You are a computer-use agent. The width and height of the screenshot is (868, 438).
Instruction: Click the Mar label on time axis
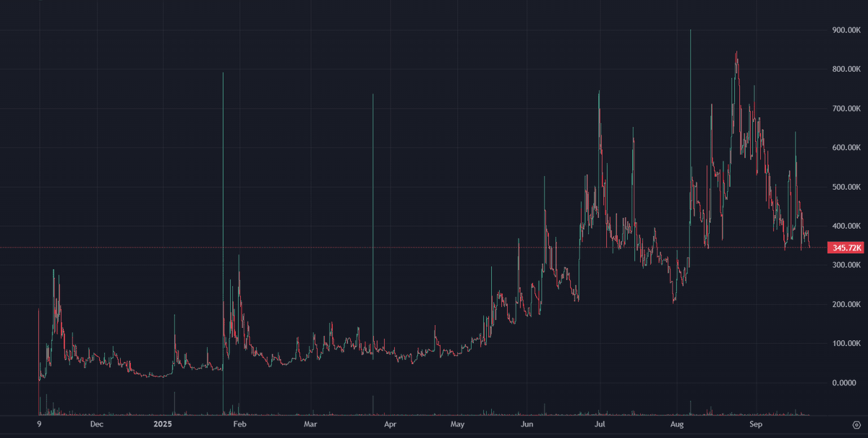coord(310,426)
